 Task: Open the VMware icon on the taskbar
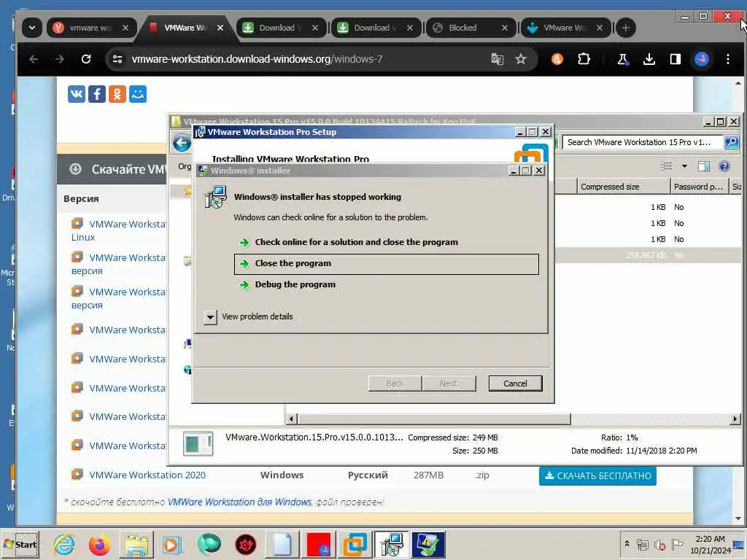coord(355,544)
